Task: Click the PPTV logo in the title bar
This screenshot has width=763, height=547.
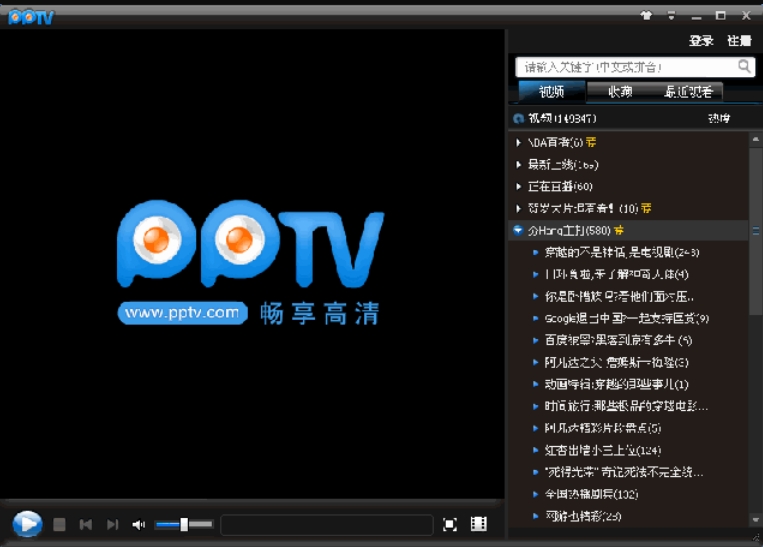Action: 30,18
